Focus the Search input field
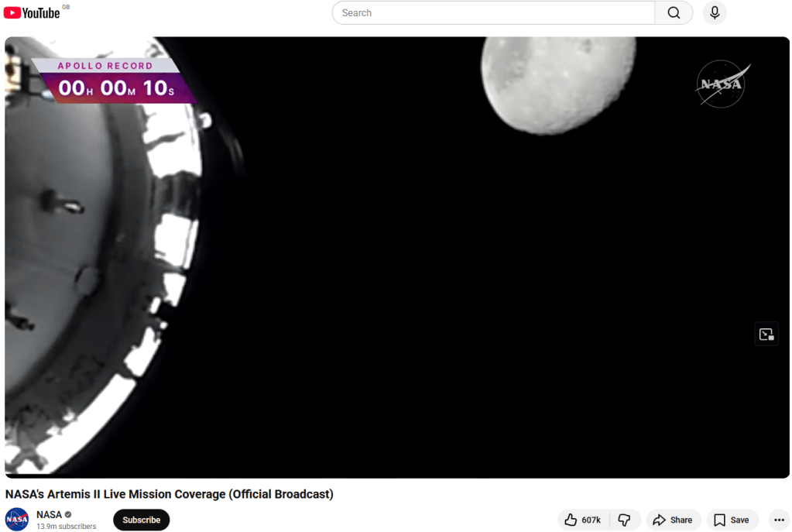The image size is (792, 532). (x=493, y=13)
